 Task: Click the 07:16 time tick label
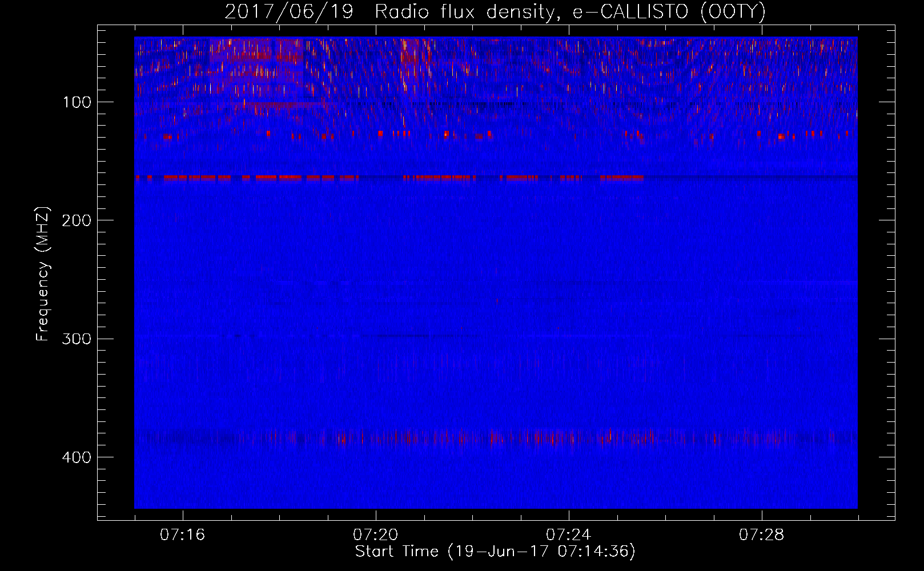click(183, 535)
